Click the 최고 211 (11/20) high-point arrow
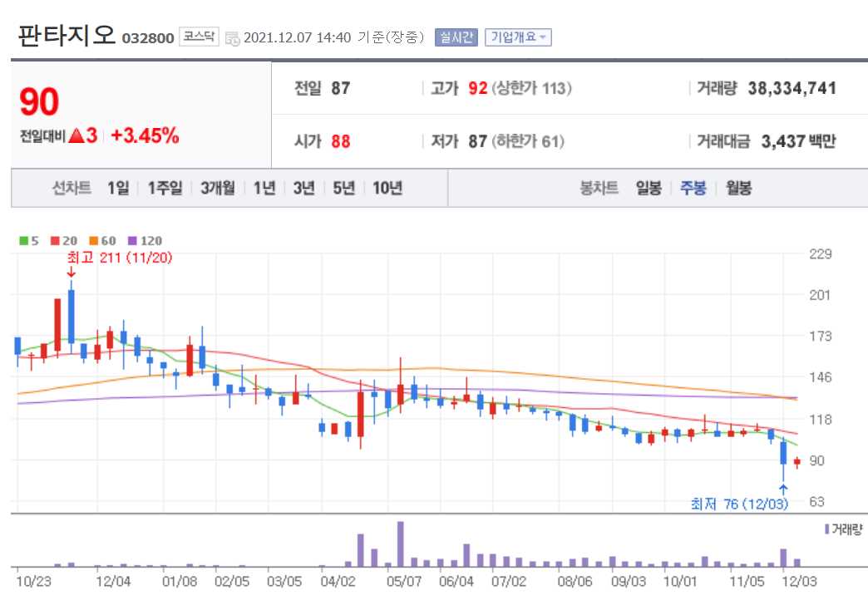The image size is (868, 600). click(72, 273)
